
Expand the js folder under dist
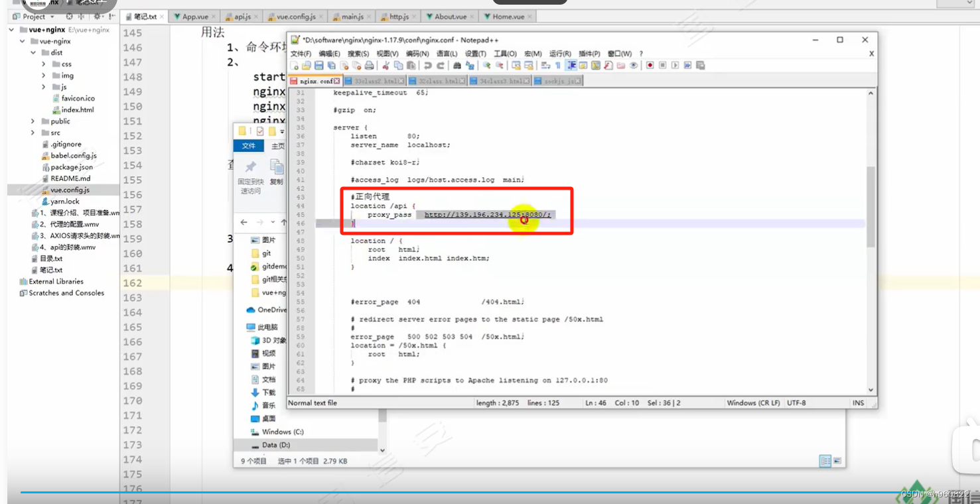44,87
